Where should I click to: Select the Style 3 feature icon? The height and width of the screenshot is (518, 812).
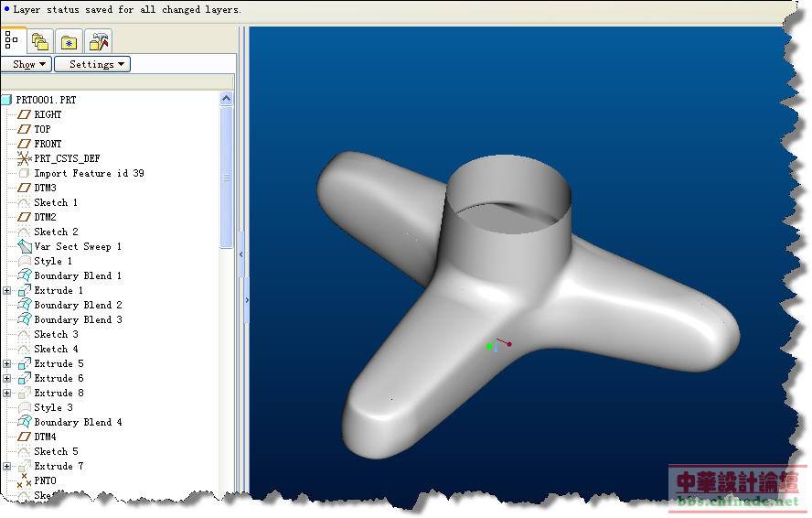25,407
